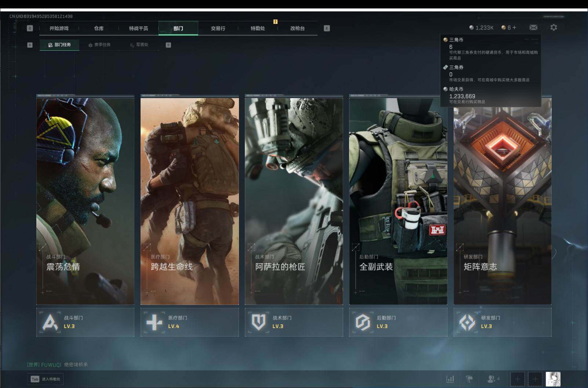Screen dimensions: 588x388
Task: Click the bar chart statistics icon
Action: pos(450,379)
